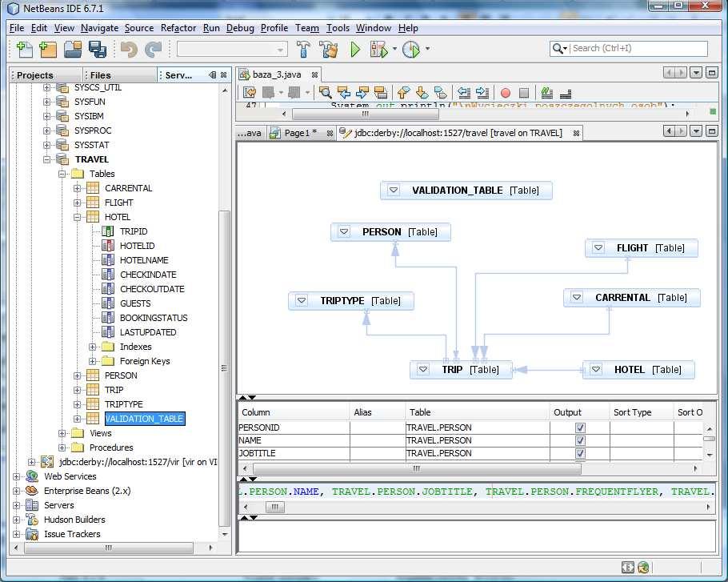This screenshot has width=728, height=582.
Task: Click the Save All toolbar icon
Action: point(98,50)
